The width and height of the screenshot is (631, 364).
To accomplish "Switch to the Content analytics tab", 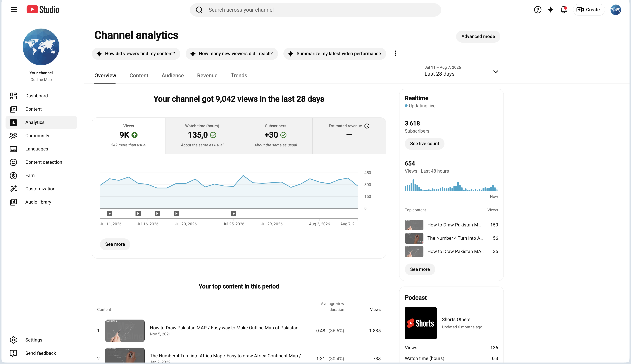I will [139, 75].
